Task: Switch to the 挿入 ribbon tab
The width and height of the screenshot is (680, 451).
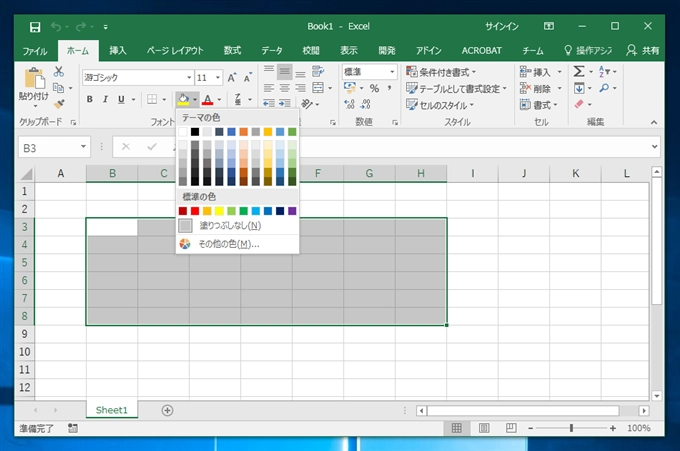Action: [118, 50]
